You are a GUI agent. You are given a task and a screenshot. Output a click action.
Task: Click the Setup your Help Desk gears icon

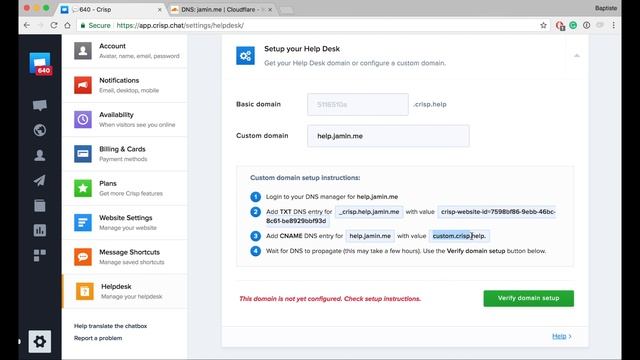tap(245, 56)
